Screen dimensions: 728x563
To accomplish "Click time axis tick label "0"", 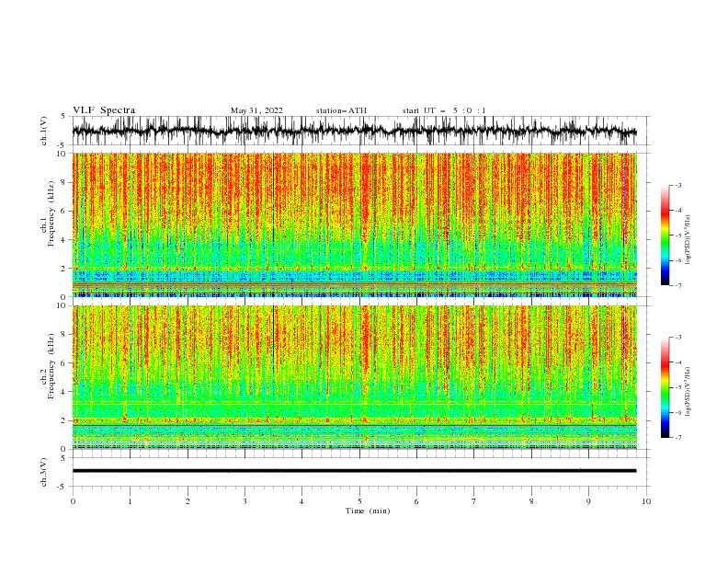I will (x=73, y=501).
